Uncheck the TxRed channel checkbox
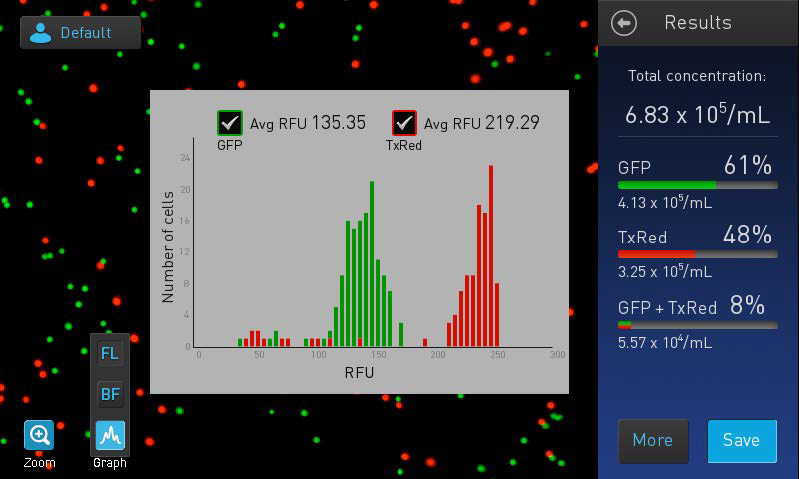Screen dimensions: 799x479 point(404,123)
